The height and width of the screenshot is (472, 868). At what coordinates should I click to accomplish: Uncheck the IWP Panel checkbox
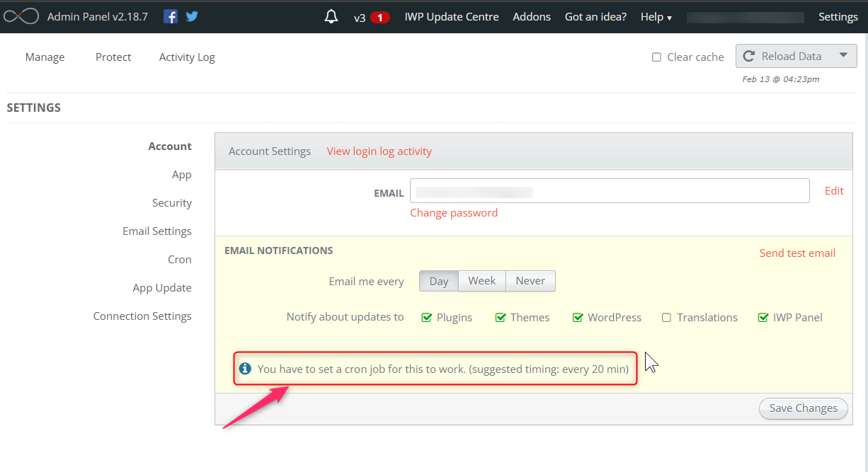pos(763,318)
